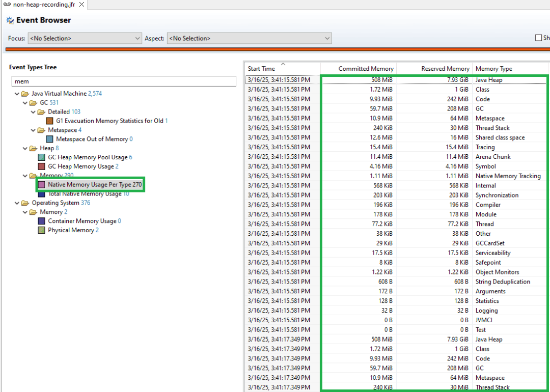Collapse the Metaspace tree node
The width and height of the screenshot is (550, 392).
tap(33, 130)
